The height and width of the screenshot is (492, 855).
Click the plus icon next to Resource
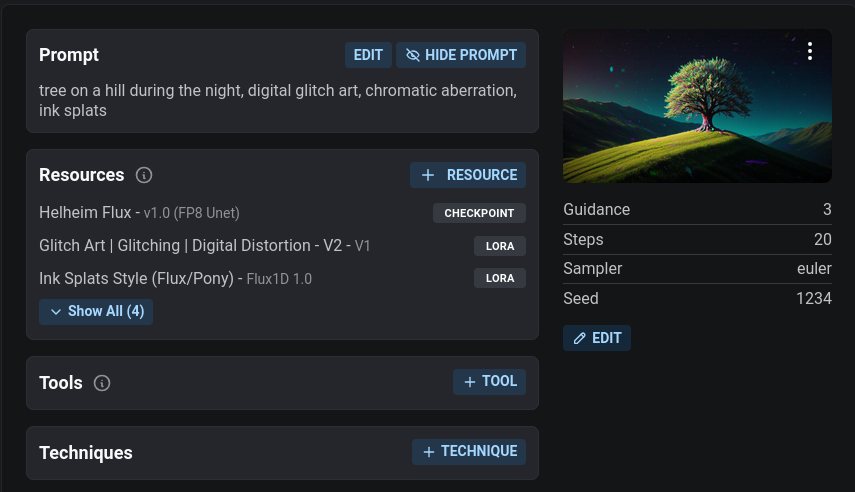tap(428, 175)
